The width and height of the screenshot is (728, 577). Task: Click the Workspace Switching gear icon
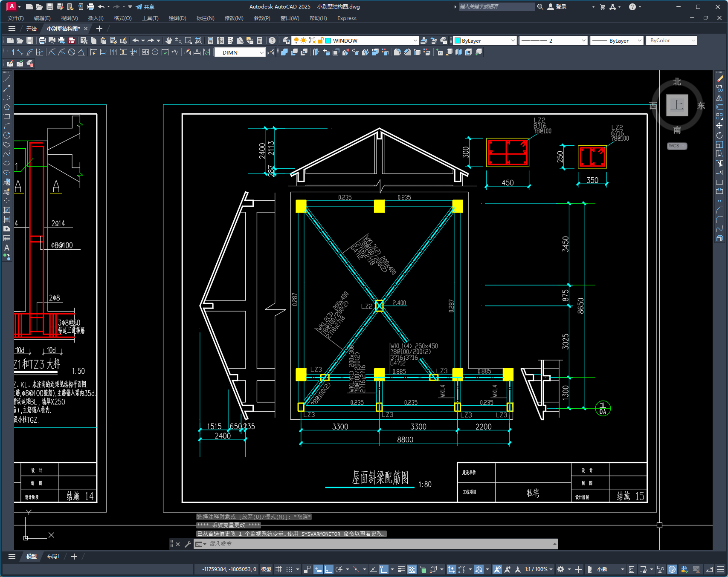(560, 569)
